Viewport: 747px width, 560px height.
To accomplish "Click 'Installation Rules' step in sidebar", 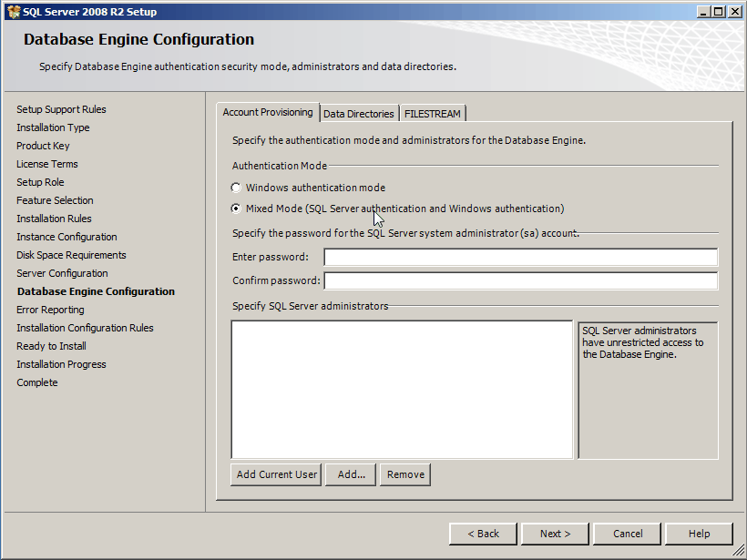I will click(54, 219).
